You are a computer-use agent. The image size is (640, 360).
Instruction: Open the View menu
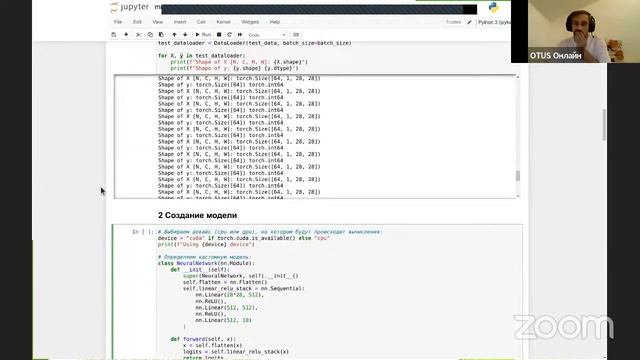(x=158, y=22)
